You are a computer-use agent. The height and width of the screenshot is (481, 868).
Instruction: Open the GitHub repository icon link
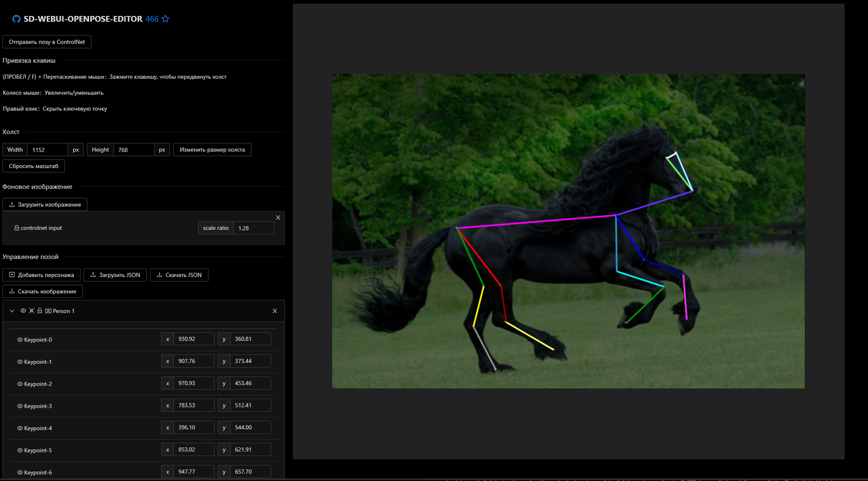pos(16,19)
